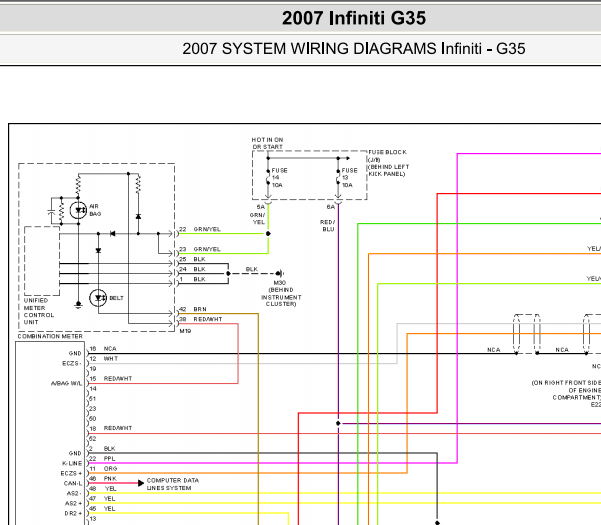Click the arrow pointing to COMPUTER DATA LINES
This screenshot has height=525, width=601.
(141, 483)
